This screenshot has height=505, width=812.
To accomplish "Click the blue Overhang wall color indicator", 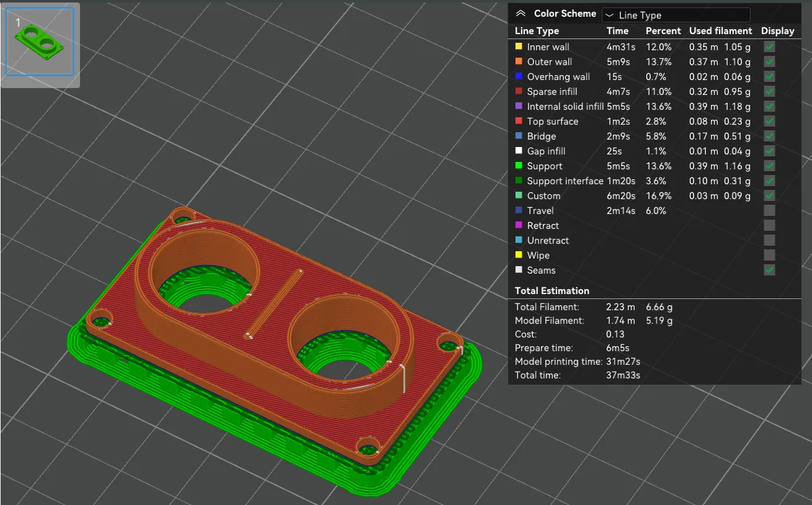I will point(519,76).
